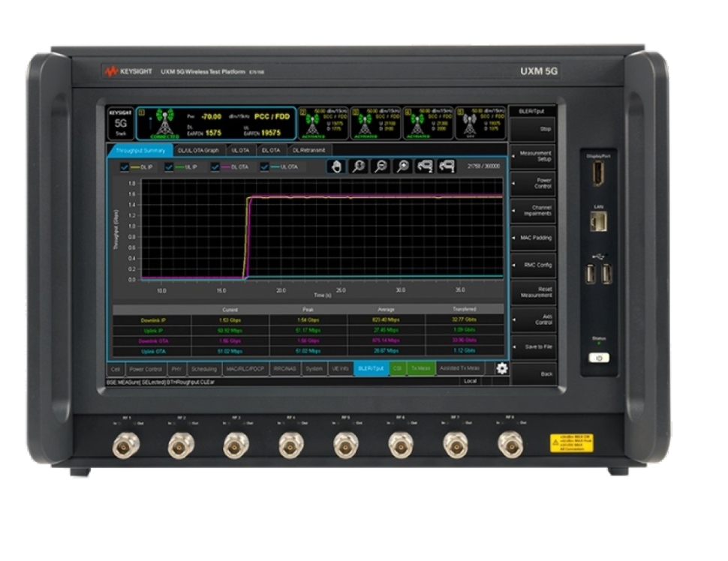Expand the Channel Impairments side menu
Viewport: 728px width, 561px height.
click(x=533, y=211)
